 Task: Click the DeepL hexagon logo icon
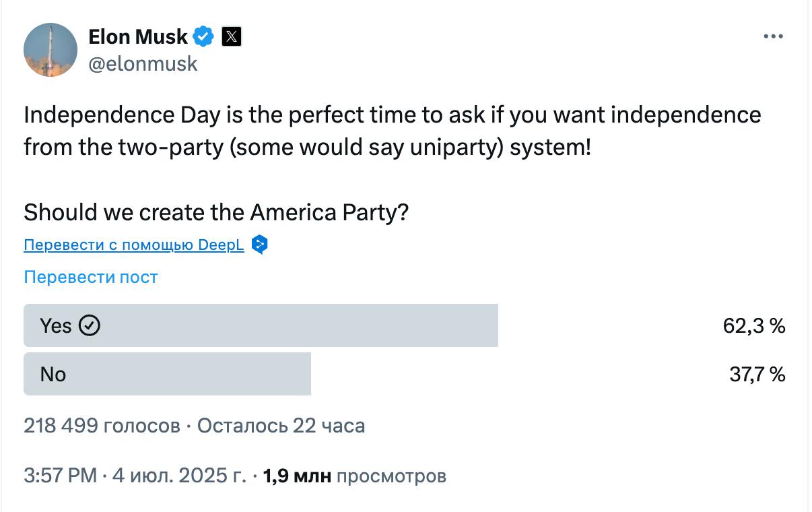259,245
